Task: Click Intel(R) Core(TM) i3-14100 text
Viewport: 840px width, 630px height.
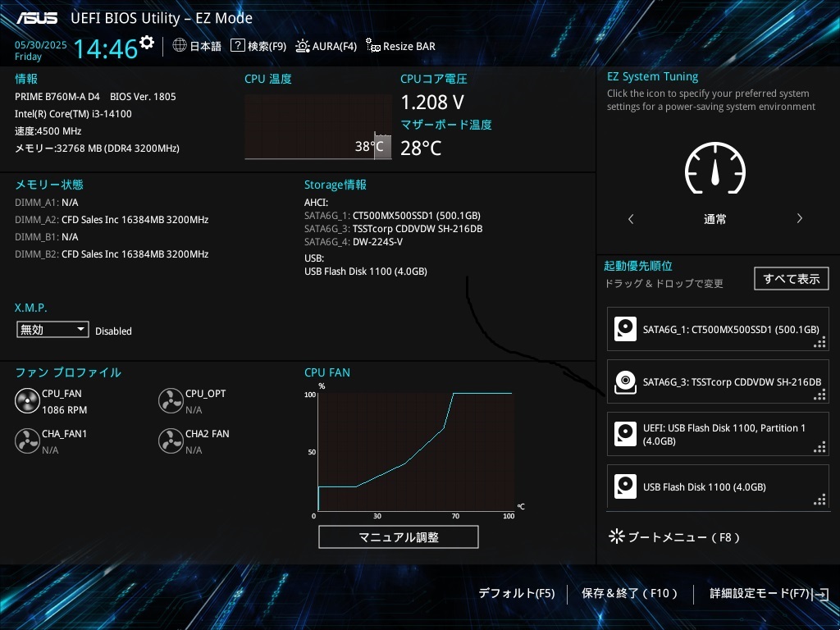Action: pos(73,113)
